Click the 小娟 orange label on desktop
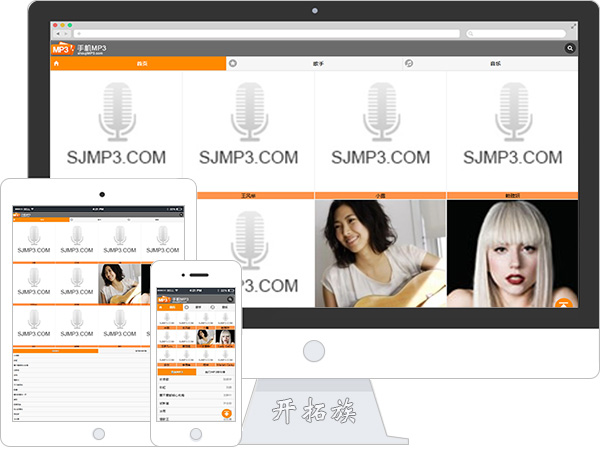 coord(380,196)
